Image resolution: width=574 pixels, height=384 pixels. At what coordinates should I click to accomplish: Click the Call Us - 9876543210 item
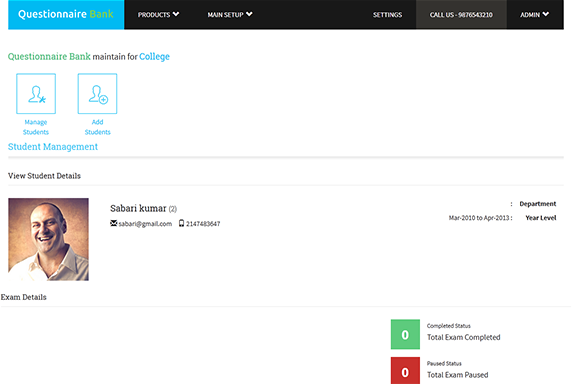461,15
